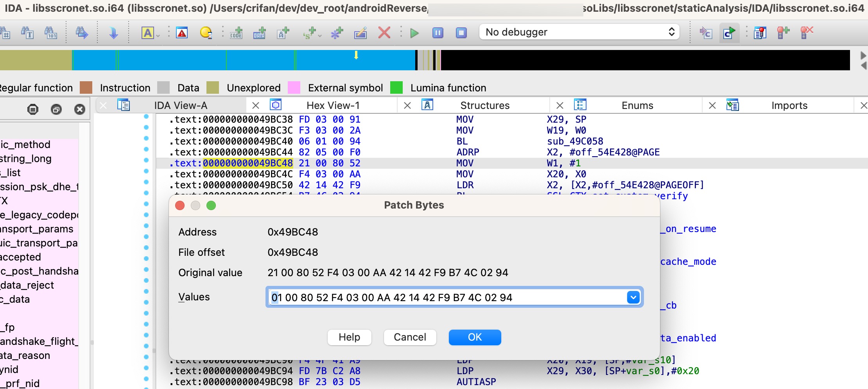868x389 pixels.
Task: Click the yellow marker in navigation band
Action: (x=356, y=55)
